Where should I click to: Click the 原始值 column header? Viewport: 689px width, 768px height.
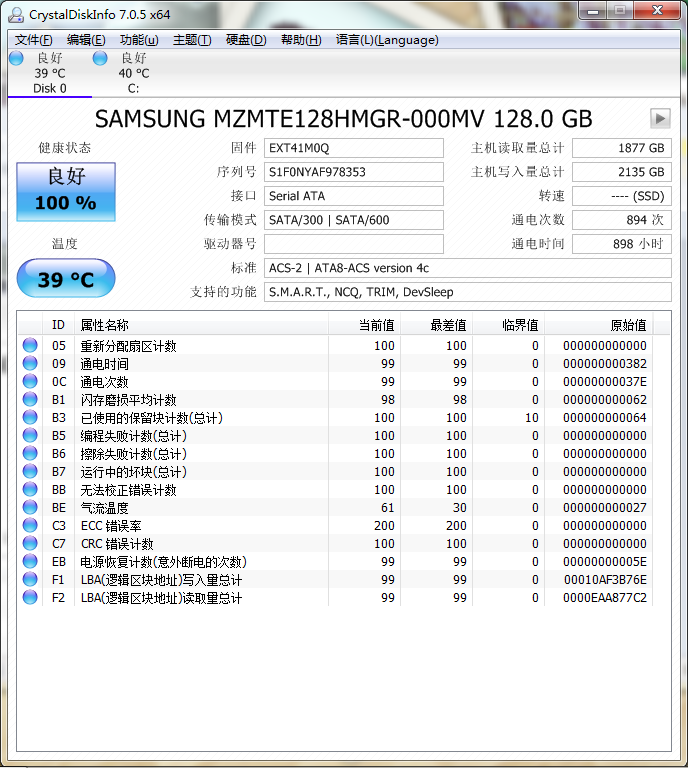tap(598, 325)
